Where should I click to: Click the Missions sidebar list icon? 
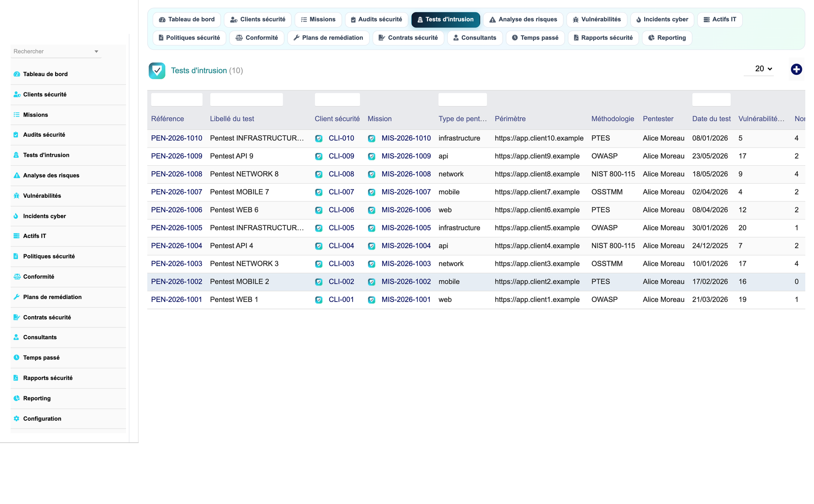tap(17, 115)
